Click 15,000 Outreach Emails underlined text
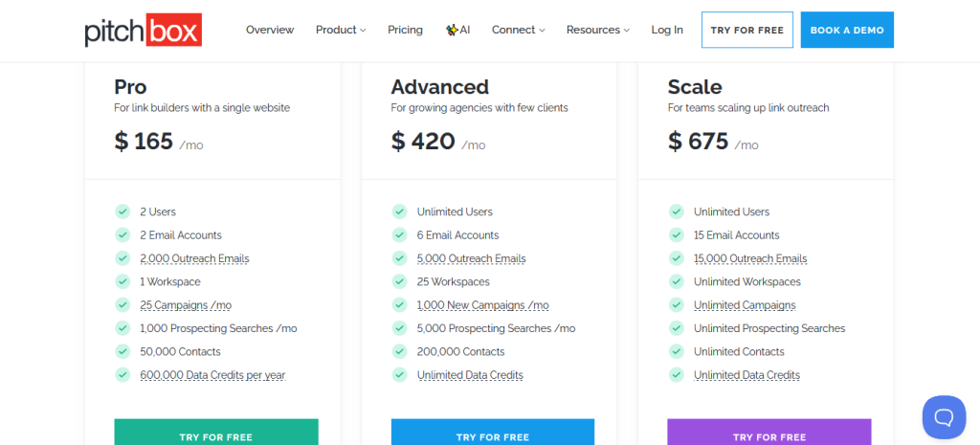 pyautogui.click(x=750, y=258)
